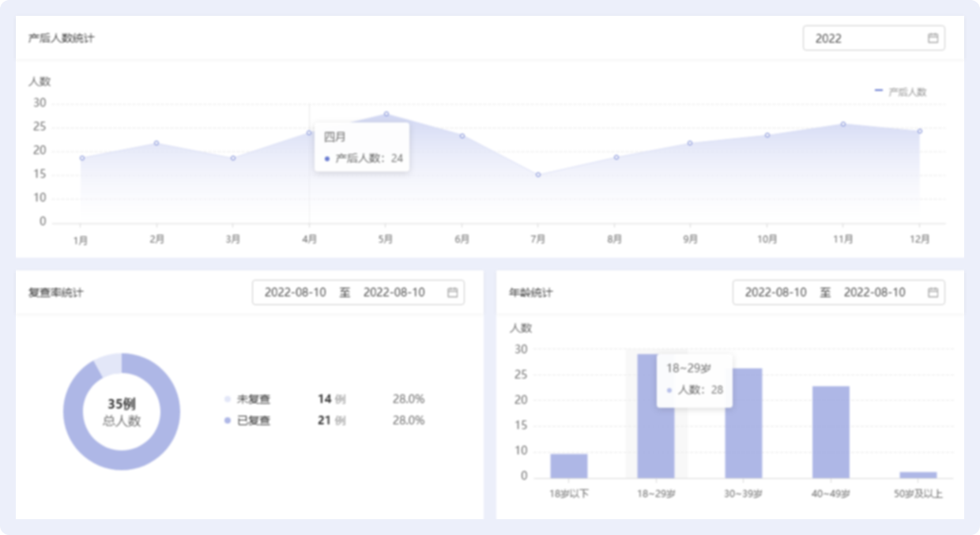Select start date in 复查率统计 range picker
This screenshot has width=980, height=535.
point(295,292)
